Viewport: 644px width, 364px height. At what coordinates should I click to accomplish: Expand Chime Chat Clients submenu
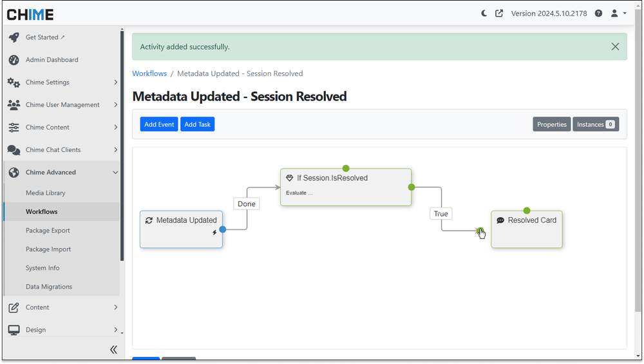point(115,150)
